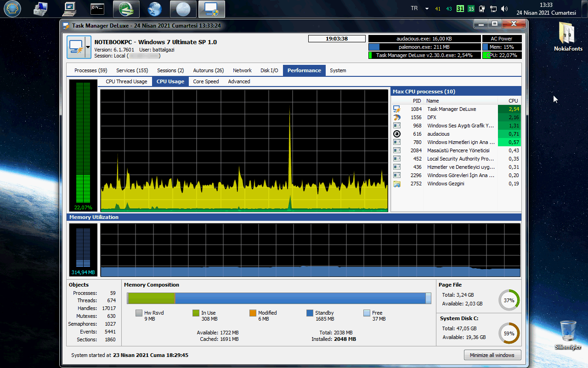Select the Local Security Authority Pro... row
The image size is (588, 368).
(456, 159)
